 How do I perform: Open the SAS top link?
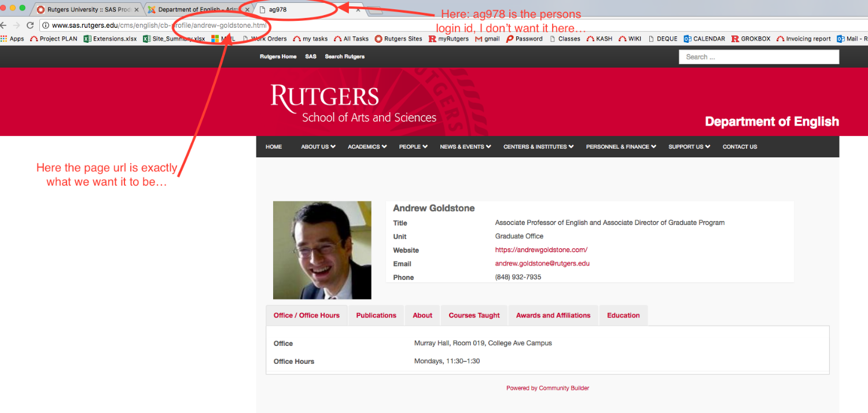point(311,57)
